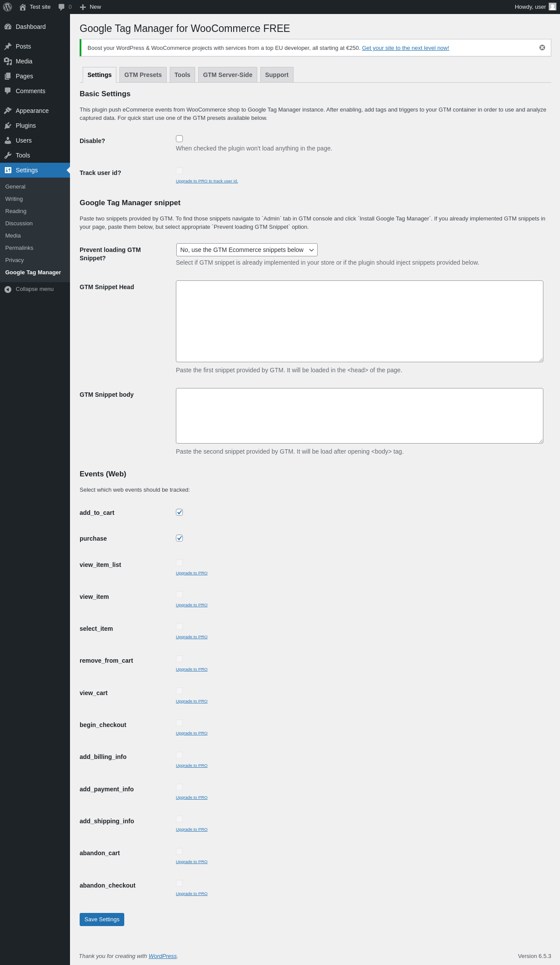Click into GTM Snippet Head textarea
Screen dimensions: 560x965
360,321
